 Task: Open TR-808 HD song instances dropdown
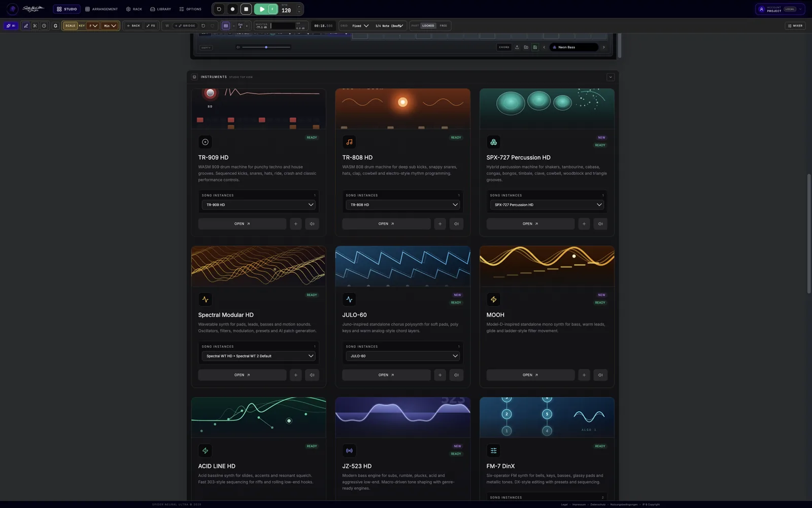click(x=403, y=205)
